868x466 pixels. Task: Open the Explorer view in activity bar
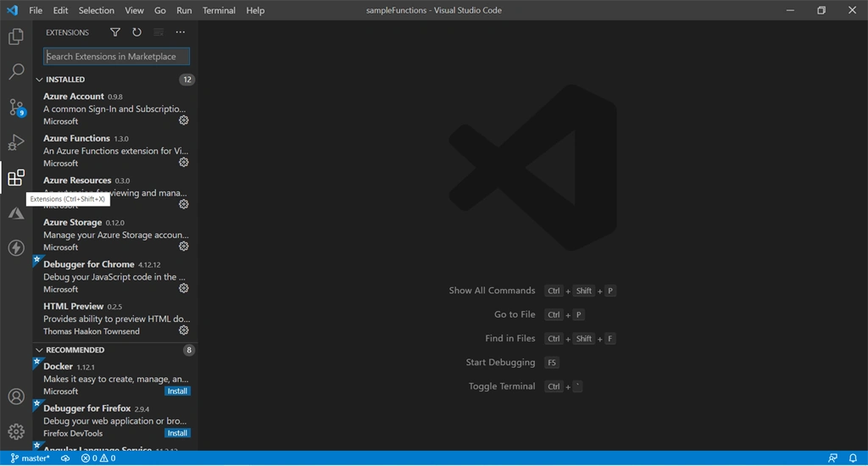(x=16, y=36)
